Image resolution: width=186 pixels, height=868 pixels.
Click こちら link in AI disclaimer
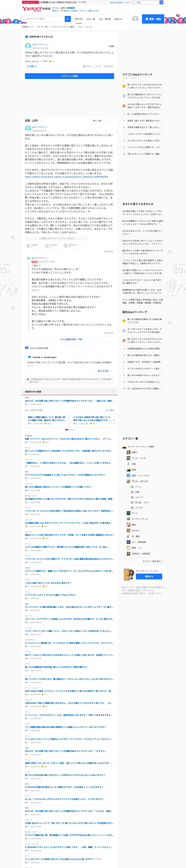tap(36, 382)
